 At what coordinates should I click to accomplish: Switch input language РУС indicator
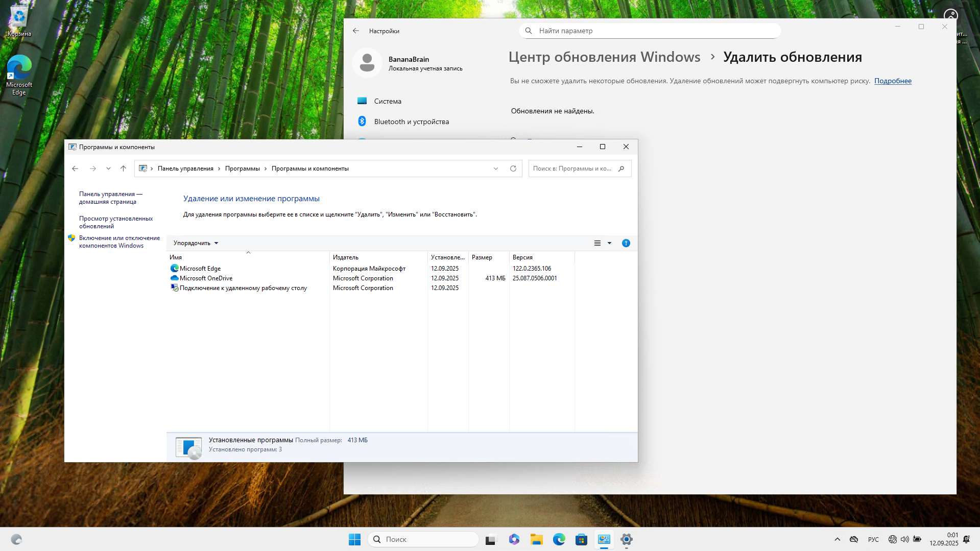pos(873,539)
